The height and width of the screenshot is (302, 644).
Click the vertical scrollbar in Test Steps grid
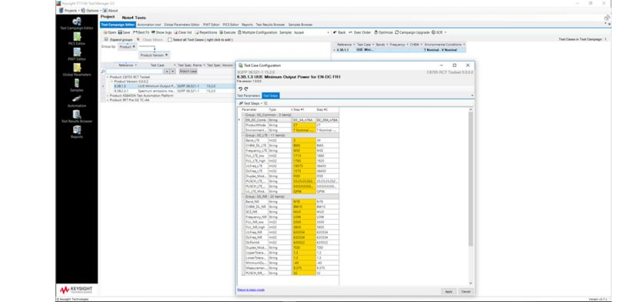pos(471,179)
